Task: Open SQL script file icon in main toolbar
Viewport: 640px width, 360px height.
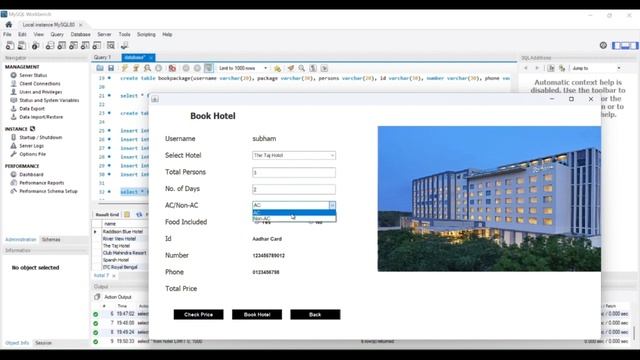Action: (x=22, y=46)
